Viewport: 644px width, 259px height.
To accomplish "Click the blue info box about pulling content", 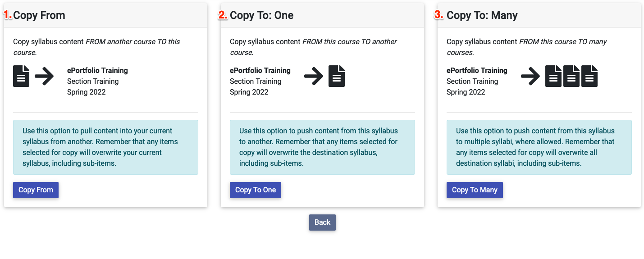I will 105,147.
